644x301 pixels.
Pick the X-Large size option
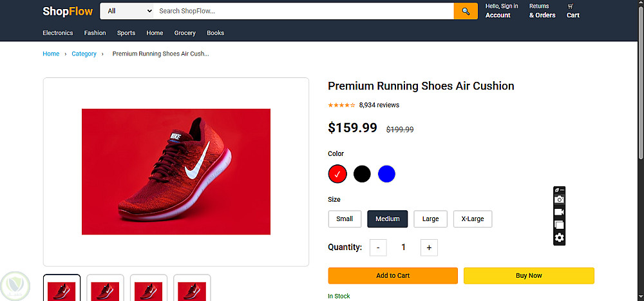coord(473,219)
